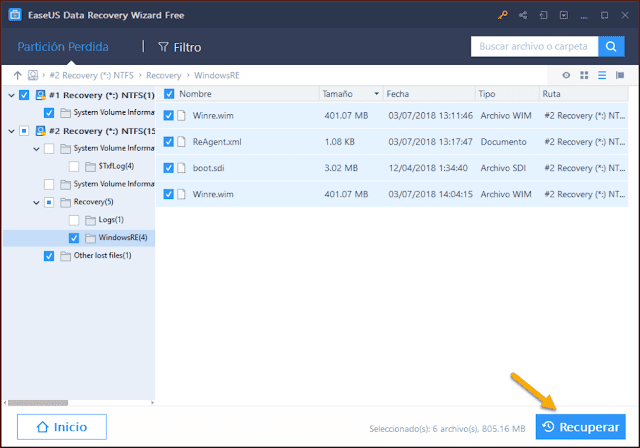
Task: Click the drive icon in breadcrumb
Action: click(33, 75)
